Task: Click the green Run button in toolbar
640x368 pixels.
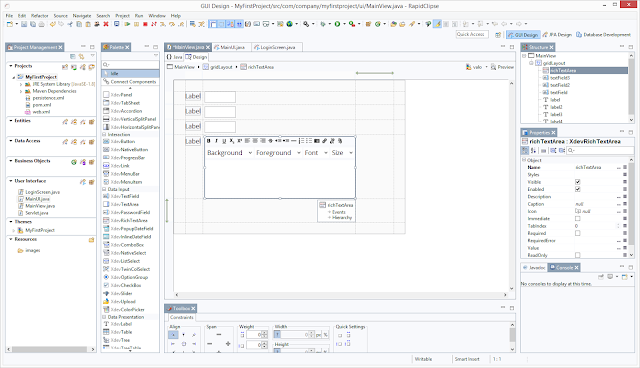Action: click(337, 24)
